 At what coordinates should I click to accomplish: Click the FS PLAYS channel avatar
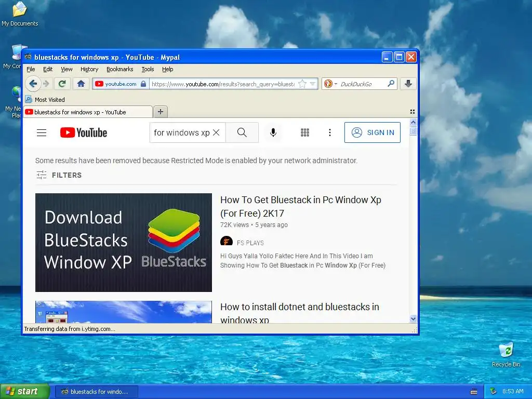[227, 242]
